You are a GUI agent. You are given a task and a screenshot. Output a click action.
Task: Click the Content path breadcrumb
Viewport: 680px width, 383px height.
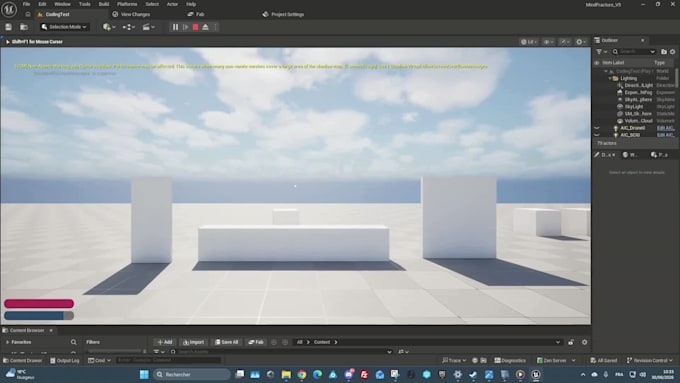click(322, 342)
